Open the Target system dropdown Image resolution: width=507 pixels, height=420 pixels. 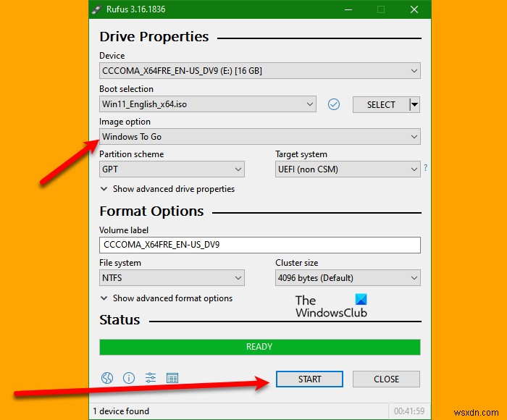pos(348,169)
